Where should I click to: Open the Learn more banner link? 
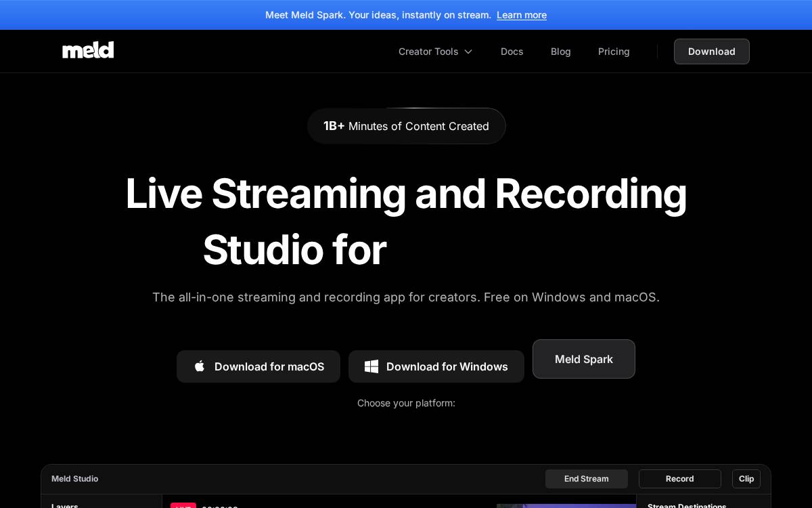point(522,15)
